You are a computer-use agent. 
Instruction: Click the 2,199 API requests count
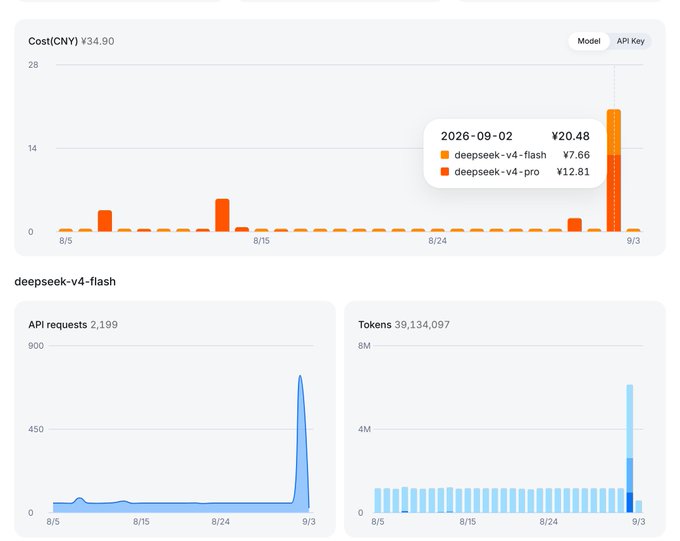(104, 325)
